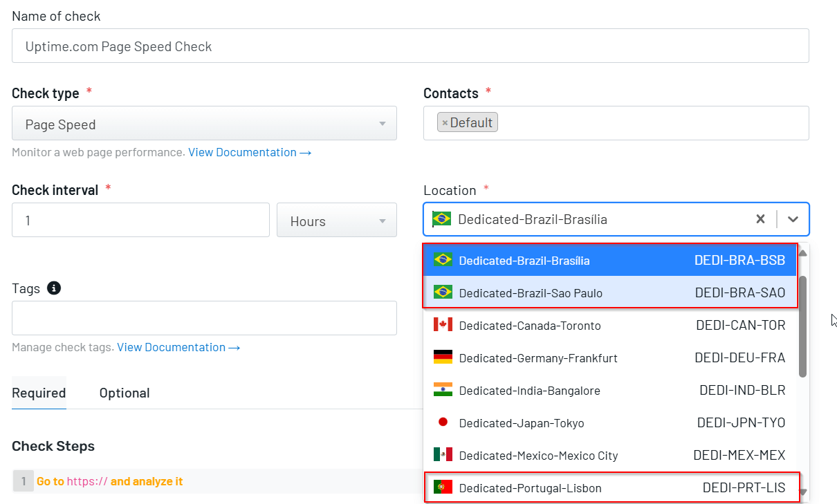Click the DEDI-DEU-FRA code text

point(740,357)
